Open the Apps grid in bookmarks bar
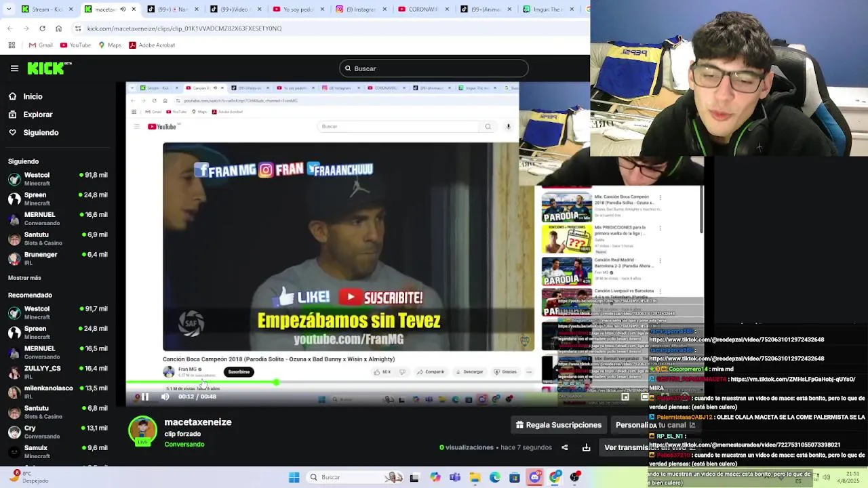This screenshot has width=868, height=488. pyautogui.click(x=12, y=45)
